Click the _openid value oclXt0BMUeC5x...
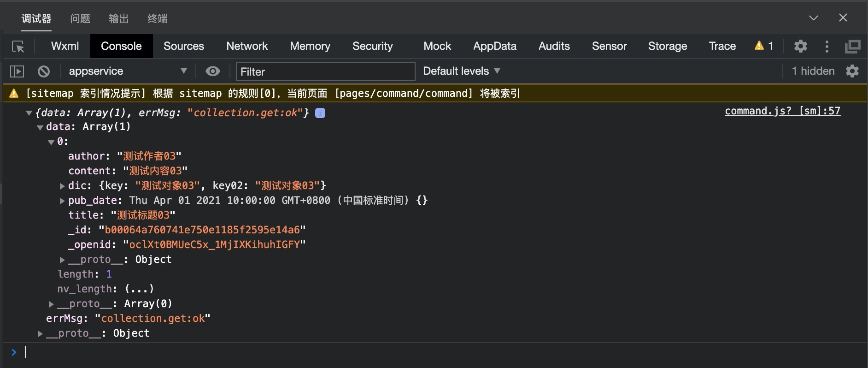The width and height of the screenshot is (868, 368). coord(214,245)
